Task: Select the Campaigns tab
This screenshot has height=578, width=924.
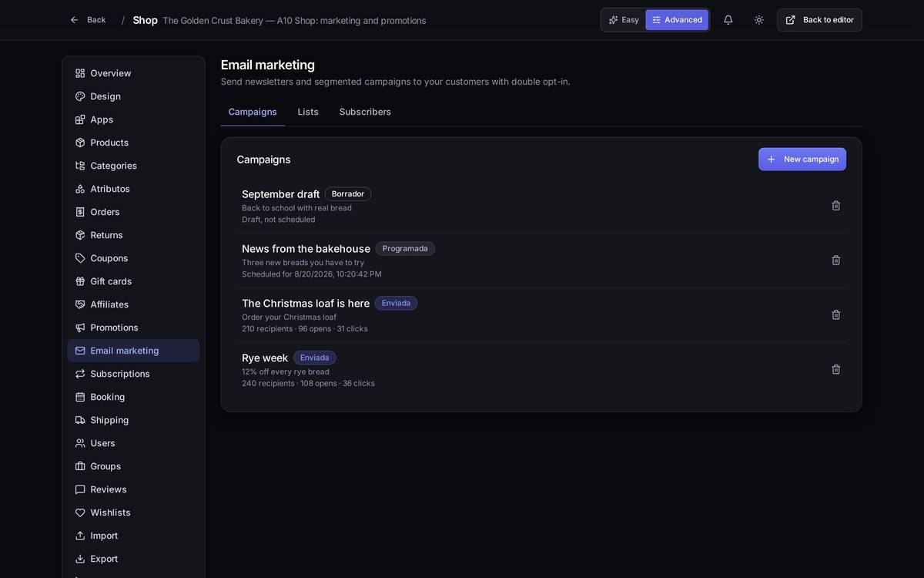Action: click(x=253, y=112)
